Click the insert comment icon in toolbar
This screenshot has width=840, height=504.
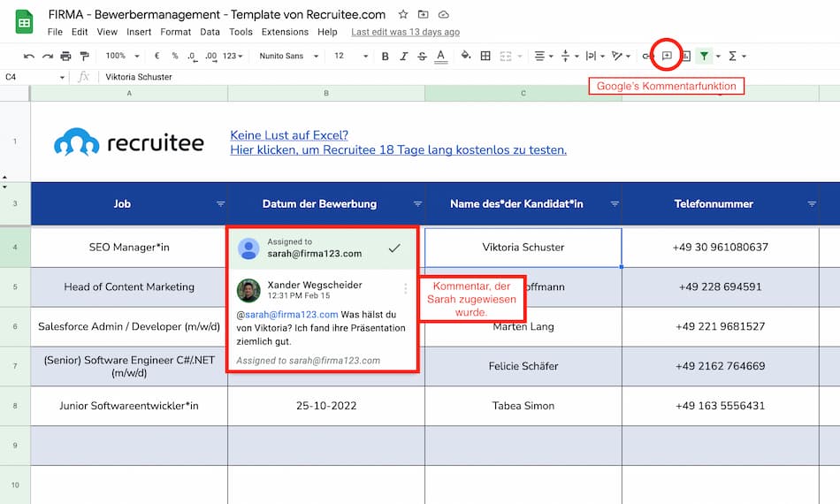point(667,56)
